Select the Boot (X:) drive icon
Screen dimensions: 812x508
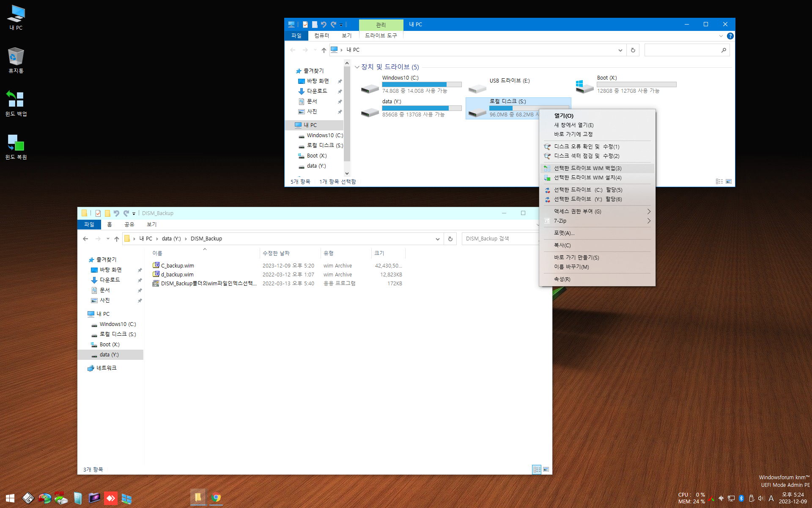tap(585, 87)
